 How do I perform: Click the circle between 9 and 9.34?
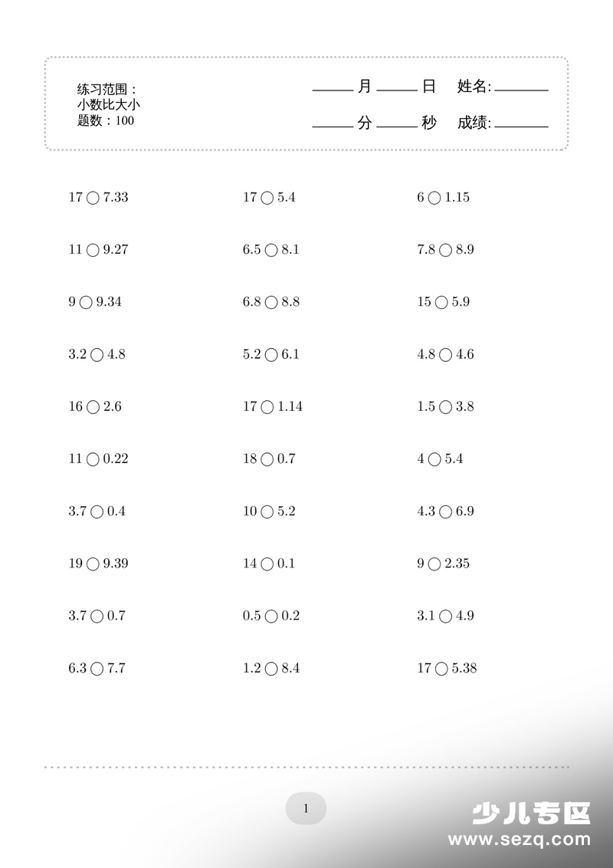tap(86, 302)
